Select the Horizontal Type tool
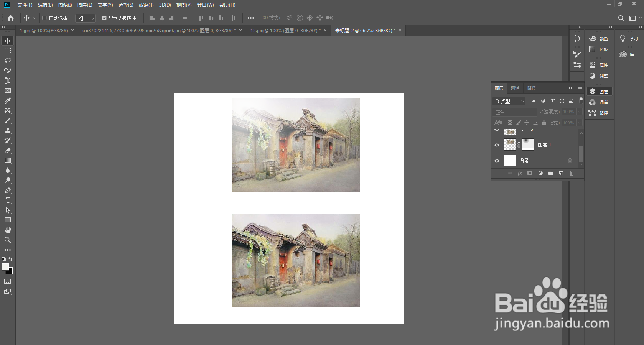This screenshot has width=644, height=345. pyautogui.click(x=8, y=200)
